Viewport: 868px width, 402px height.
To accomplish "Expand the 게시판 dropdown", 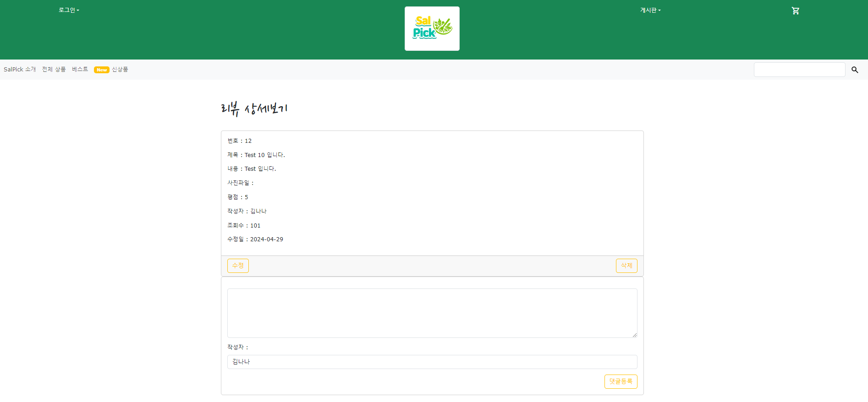I will coord(650,10).
